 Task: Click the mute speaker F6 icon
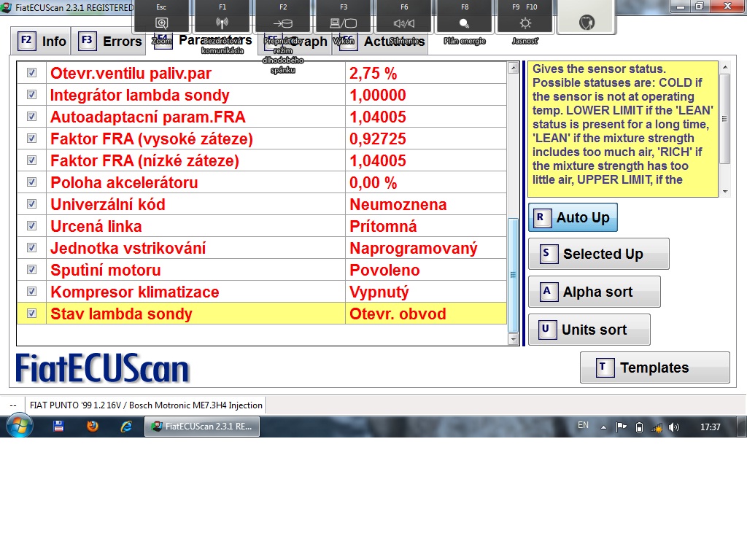pos(404,23)
